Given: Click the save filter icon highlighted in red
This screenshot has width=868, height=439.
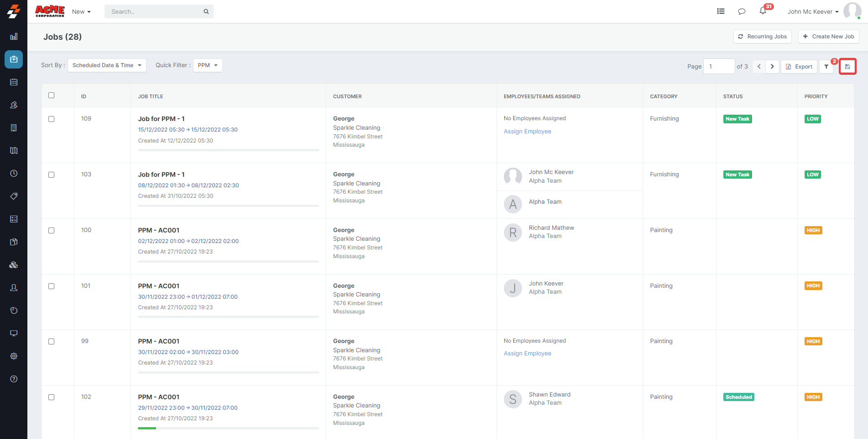Looking at the screenshot, I should pos(847,67).
